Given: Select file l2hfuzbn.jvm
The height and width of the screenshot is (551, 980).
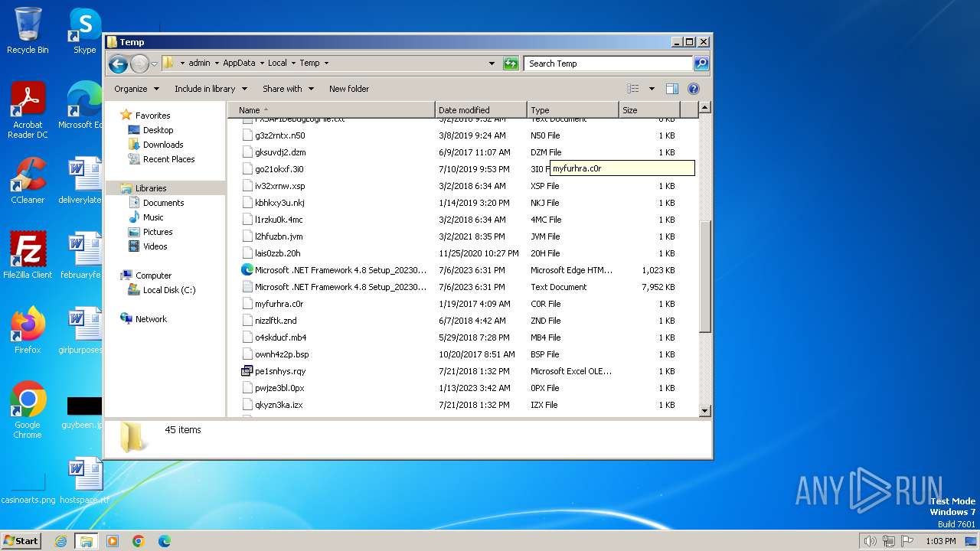Looking at the screenshot, I should [279, 236].
